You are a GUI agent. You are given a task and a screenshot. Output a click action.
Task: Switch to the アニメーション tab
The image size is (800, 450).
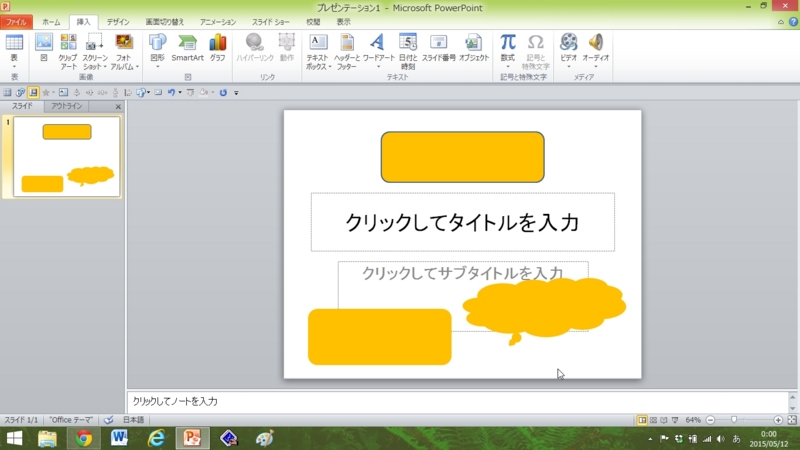[x=218, y=22]
